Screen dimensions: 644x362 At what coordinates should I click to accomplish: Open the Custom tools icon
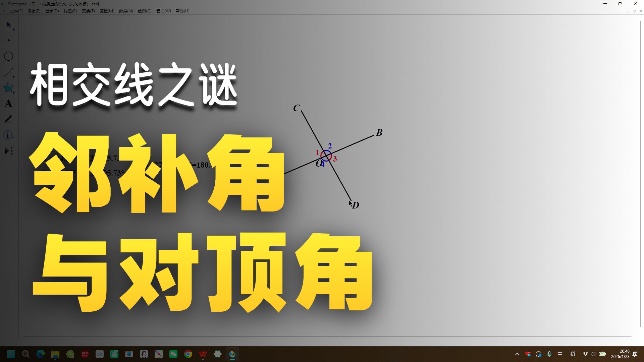pos(9,151)
